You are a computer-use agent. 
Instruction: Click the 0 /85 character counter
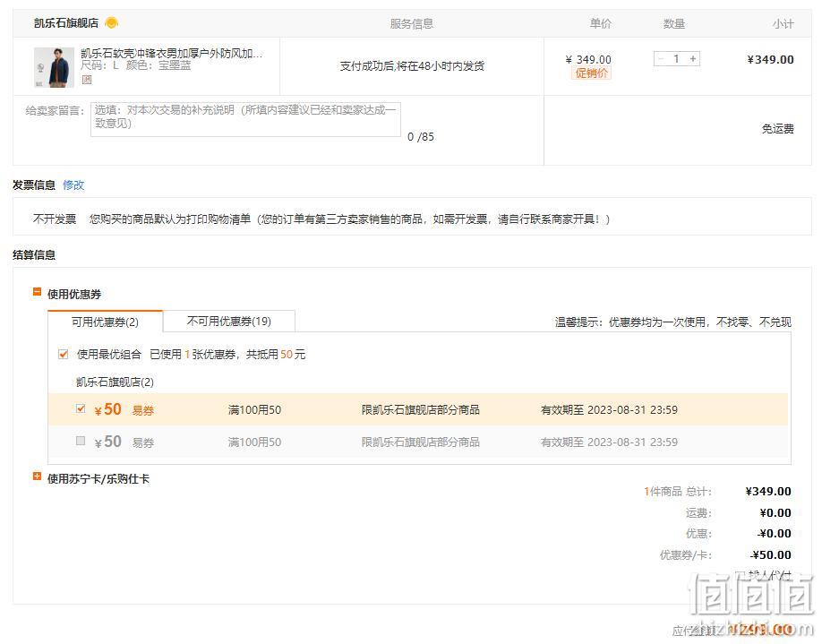point(421,137)
